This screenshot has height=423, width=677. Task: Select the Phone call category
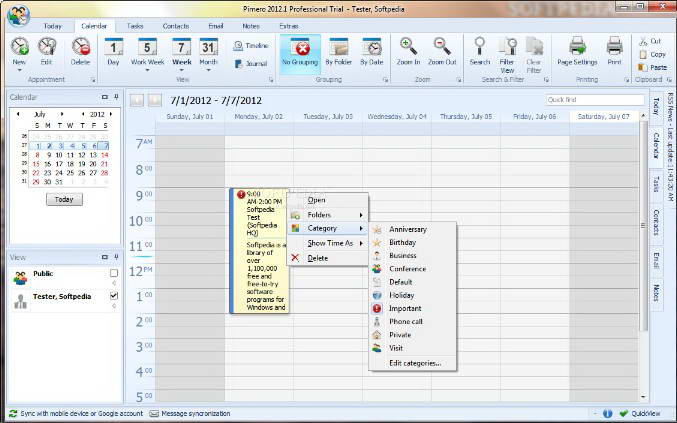coord(412,322)
